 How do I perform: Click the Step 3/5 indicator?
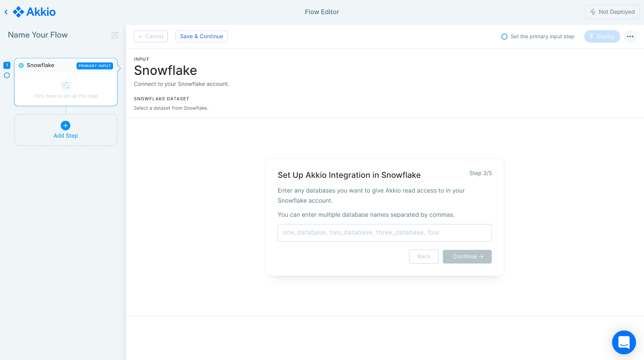coord(481,173)
